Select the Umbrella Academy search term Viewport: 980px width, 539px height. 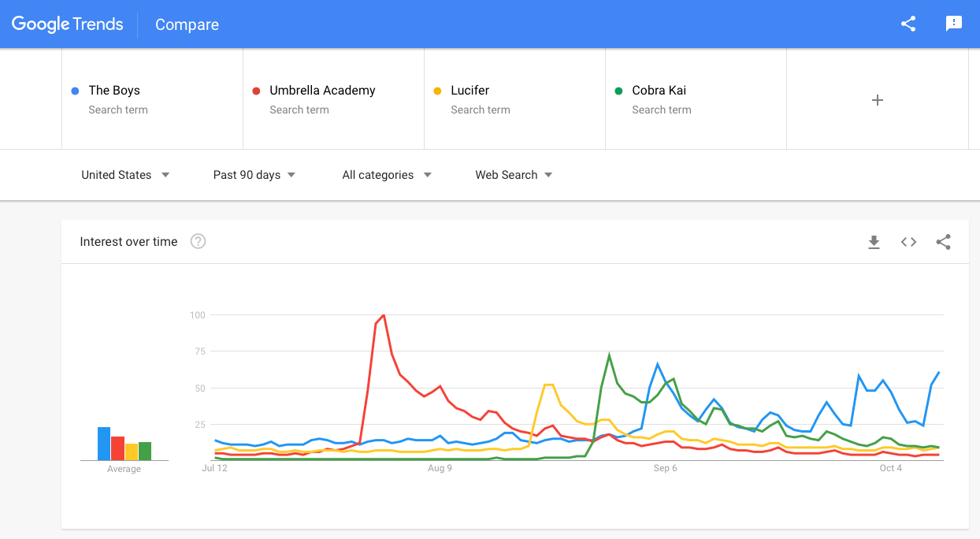(322, 91)
